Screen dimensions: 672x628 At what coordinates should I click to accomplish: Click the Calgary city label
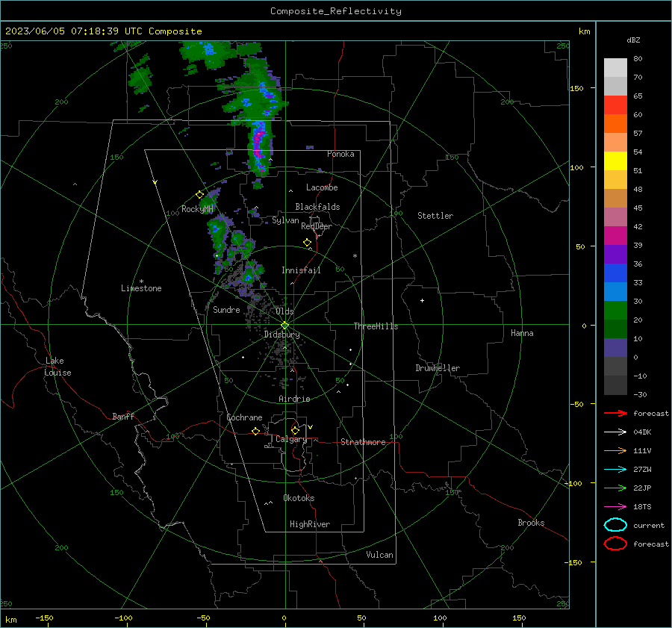[291, 439]
